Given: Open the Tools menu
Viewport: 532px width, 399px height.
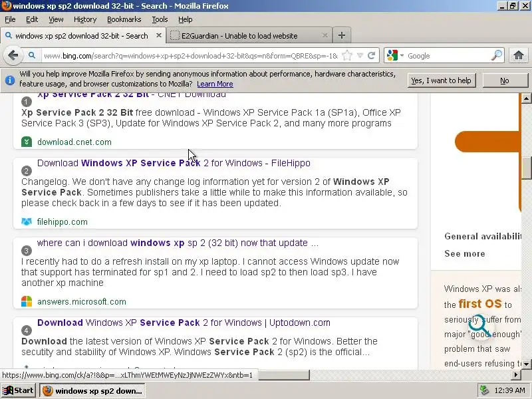Looking at the screenshot, I should point(160,19).
